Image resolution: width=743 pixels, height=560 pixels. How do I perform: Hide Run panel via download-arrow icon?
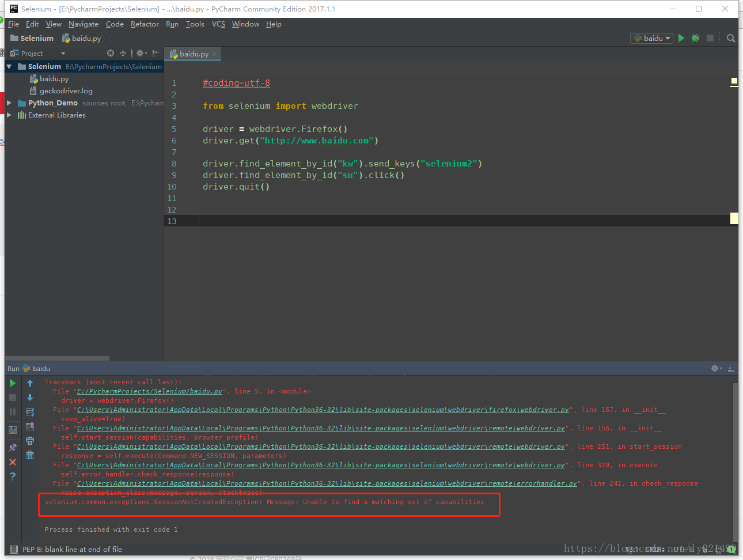[x=731, y=368]
